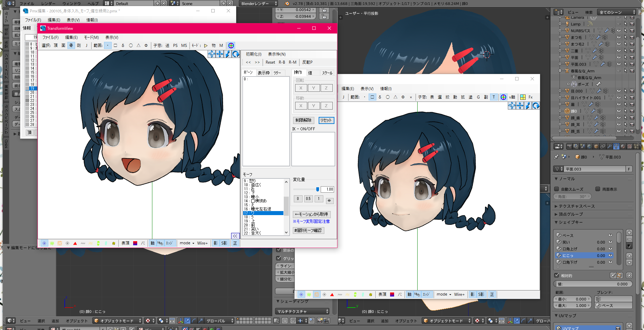Toggle eye icon of 笑い shape key
This screenshot has height=330, width=644.
(x=610, y=242)
